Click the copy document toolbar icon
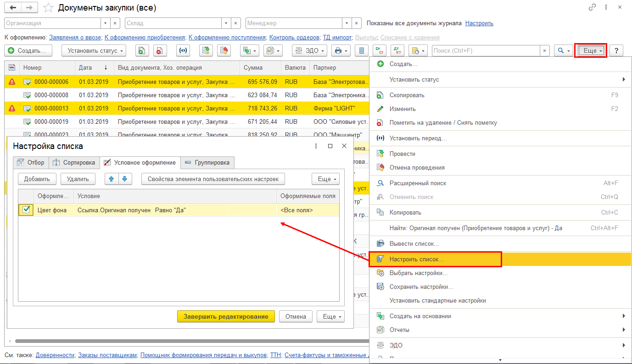 142,50
